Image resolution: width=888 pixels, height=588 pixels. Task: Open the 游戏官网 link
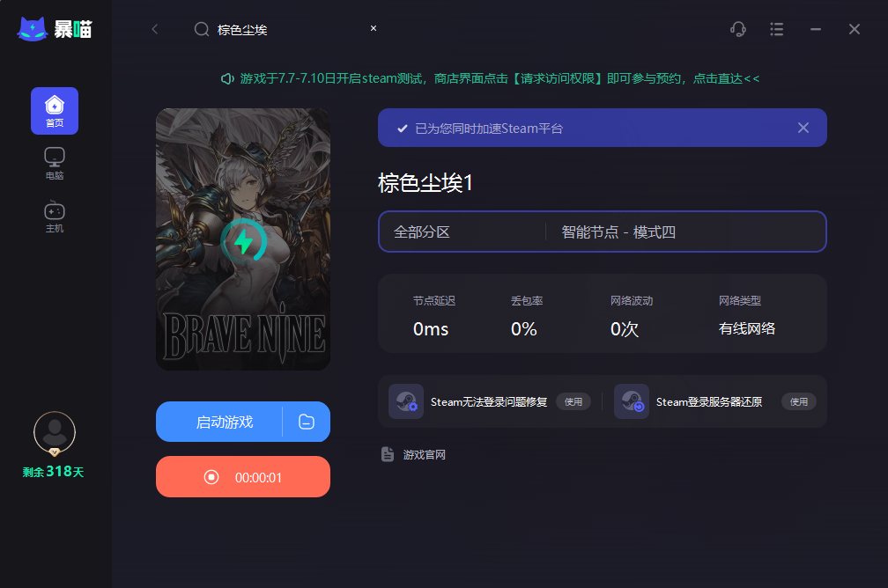pyautogui.click(x=425, y=455)
